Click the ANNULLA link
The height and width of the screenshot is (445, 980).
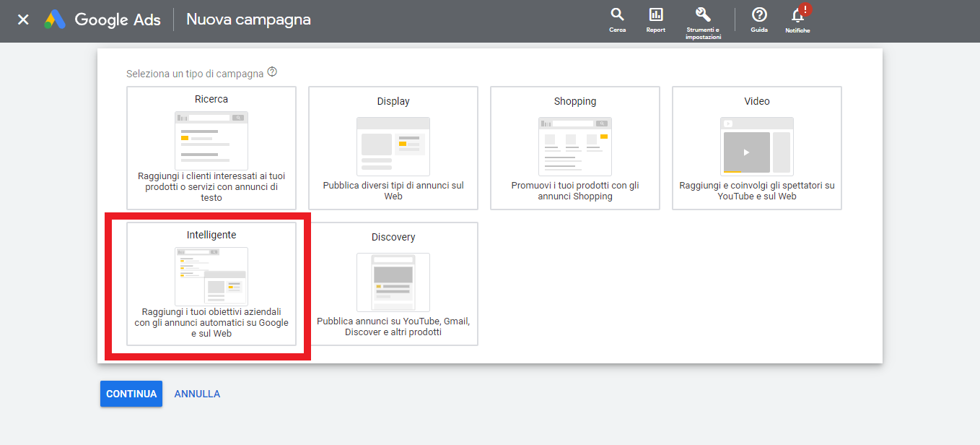click(197, 394)
